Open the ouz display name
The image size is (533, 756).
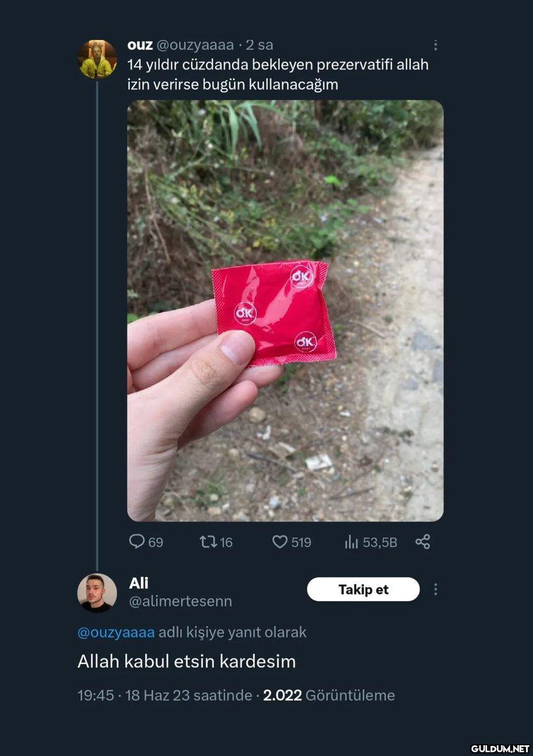click(x=140, y=45)
